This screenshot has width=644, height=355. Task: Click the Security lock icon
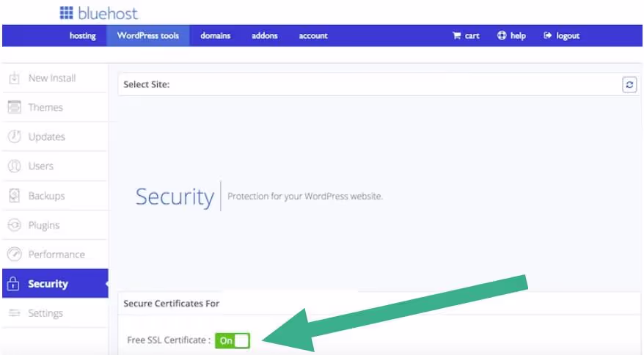click(x=13, y=284)
